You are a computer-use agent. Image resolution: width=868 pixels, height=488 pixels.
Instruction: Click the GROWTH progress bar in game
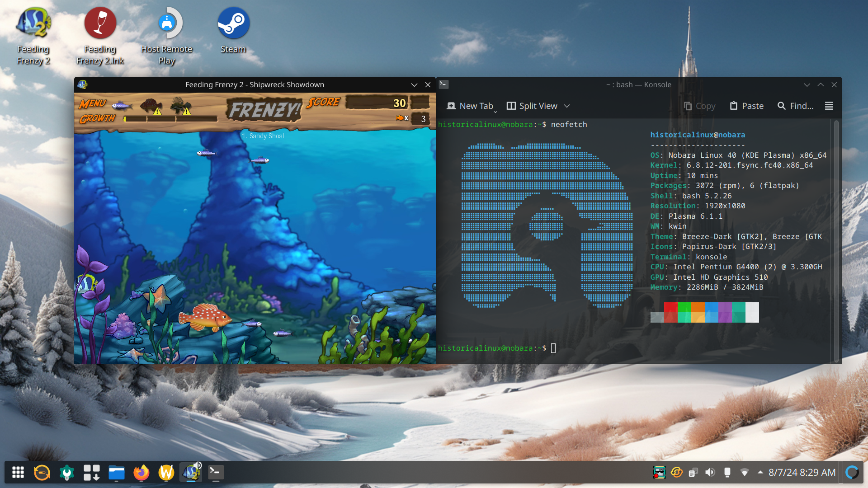pyautogui.click(x=171, y=119)
